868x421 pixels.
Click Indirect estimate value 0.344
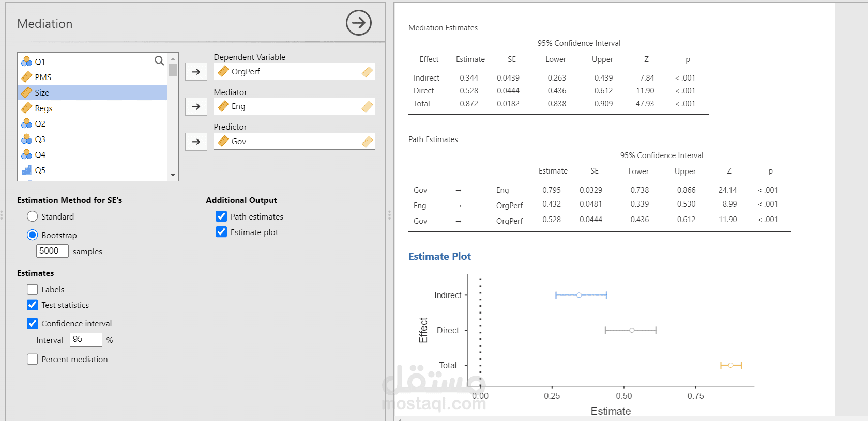(x=469, y=78)
